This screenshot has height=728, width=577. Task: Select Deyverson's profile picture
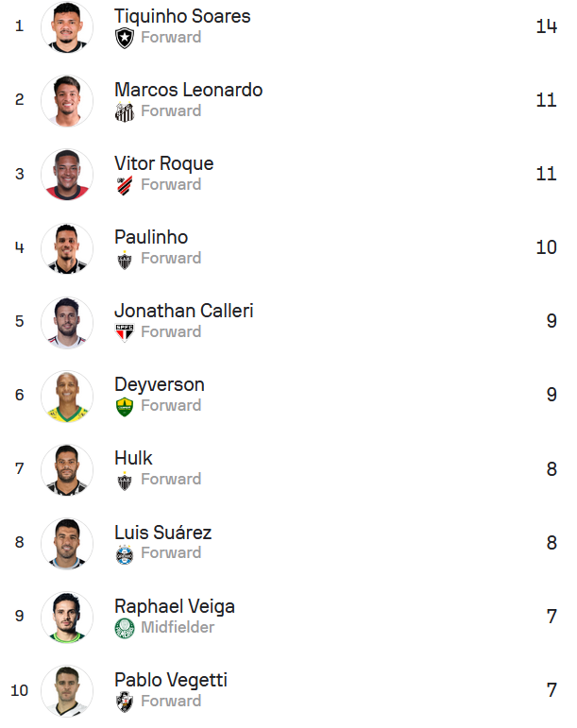67,396
